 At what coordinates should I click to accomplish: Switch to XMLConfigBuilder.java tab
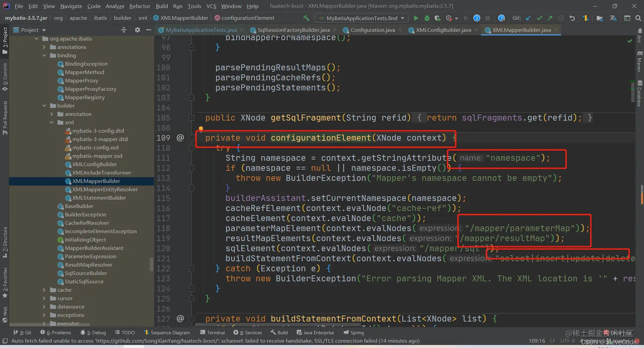tap(443, 30)
